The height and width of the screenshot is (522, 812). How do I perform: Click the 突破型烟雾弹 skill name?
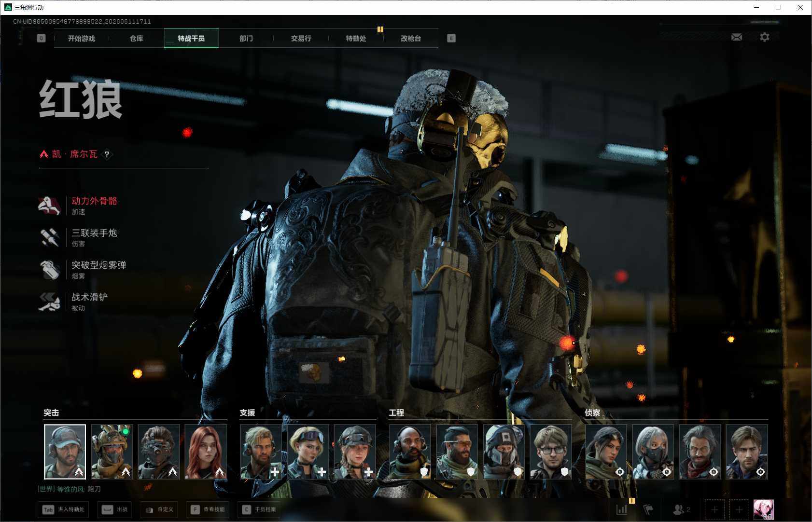pyautogui.click(x=99, y=265)
